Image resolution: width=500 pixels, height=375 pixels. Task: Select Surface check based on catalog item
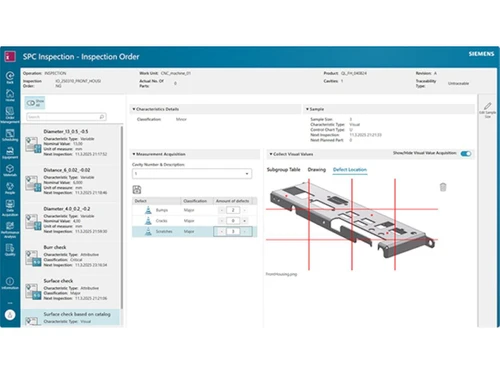point(71,317)
